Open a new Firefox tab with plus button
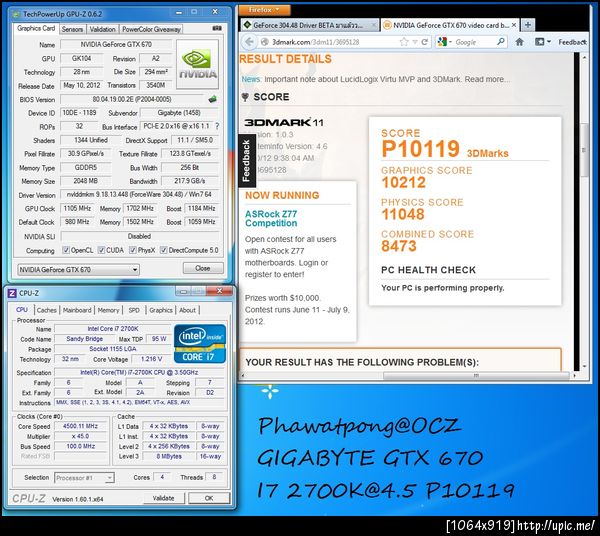The image size is (600, 536). click(x=528, y=25)
